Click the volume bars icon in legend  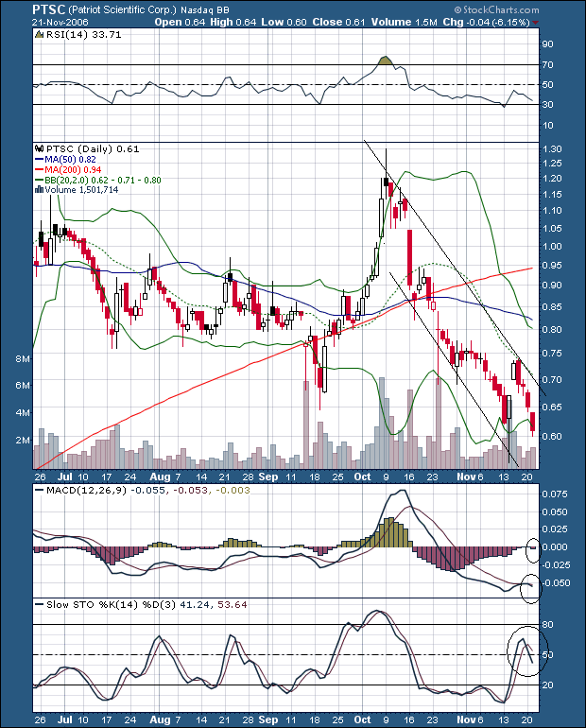click(40, 189)
